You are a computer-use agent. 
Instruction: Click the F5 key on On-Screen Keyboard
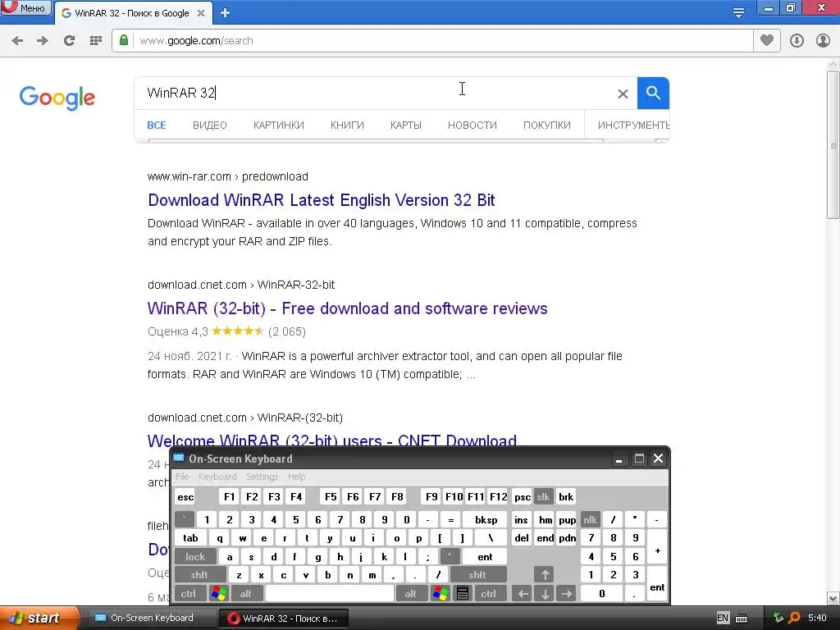click(x=331, y=496)
